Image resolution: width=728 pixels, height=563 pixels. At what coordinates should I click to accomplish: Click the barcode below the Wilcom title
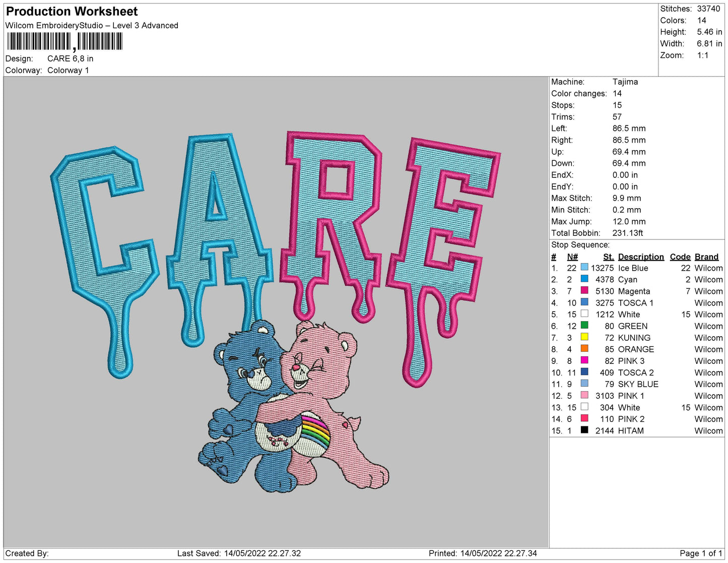[64, 42]
